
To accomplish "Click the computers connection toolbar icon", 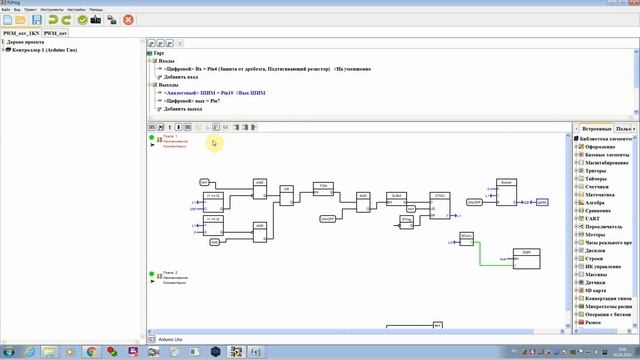I will [x=112, y=20].
